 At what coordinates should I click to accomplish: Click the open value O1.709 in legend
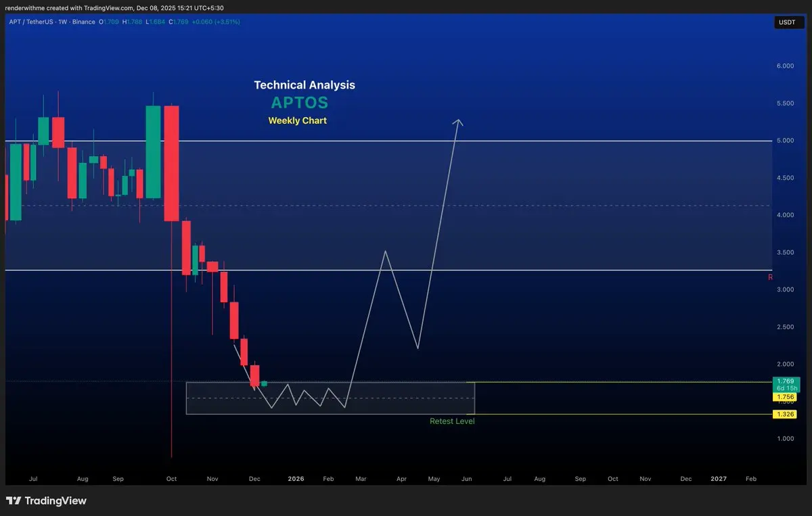pyautogui.click(x=110, y=22)
